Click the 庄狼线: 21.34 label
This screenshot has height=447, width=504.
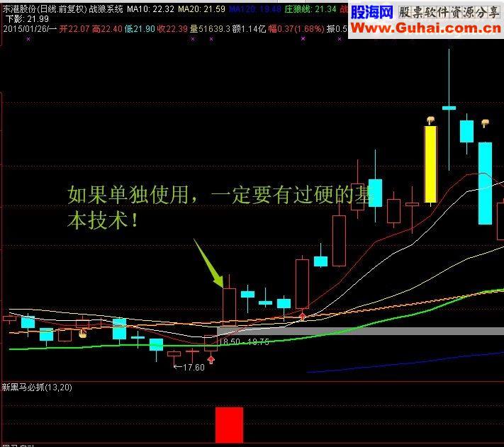pyautogui.click(x=310, y=9)
